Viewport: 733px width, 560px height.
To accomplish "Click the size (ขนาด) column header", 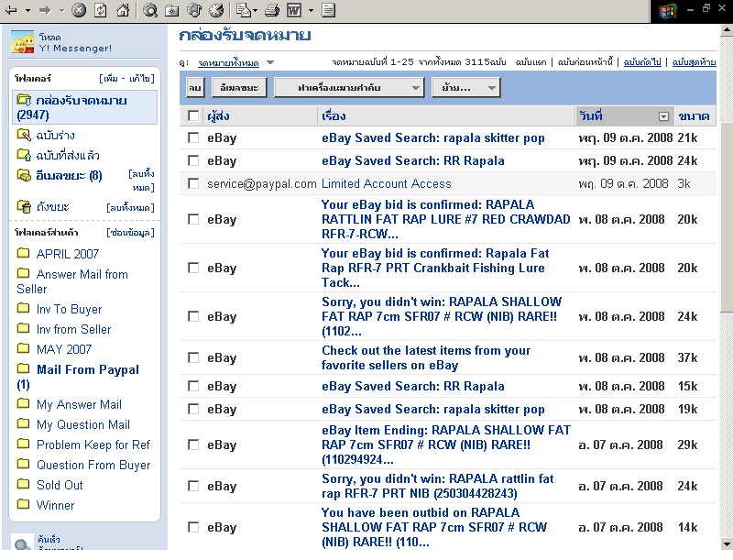I will (694, 115).
